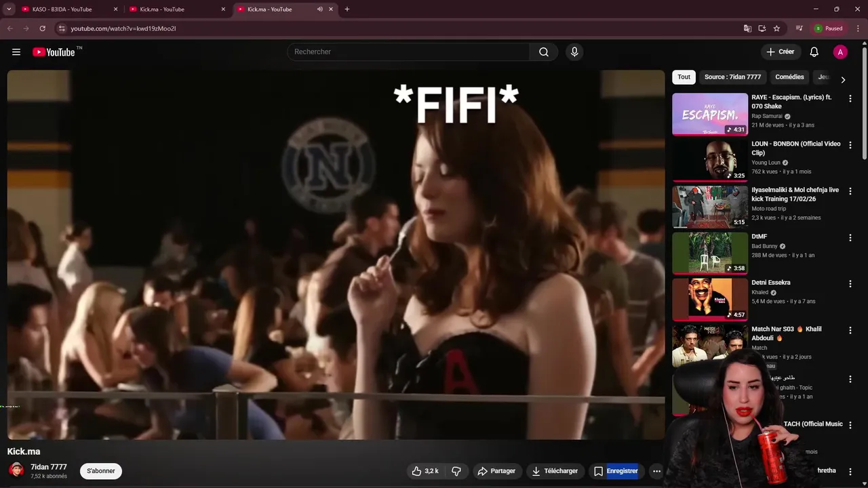Click the S'abonner subscribe button
This screenshot has width=868, height=488.
[101, 471]
